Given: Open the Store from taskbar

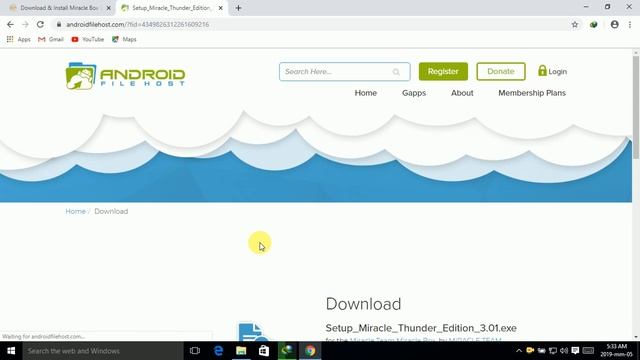Looking at the screenshot, I should pyautogui.click(x=264, y=351).
